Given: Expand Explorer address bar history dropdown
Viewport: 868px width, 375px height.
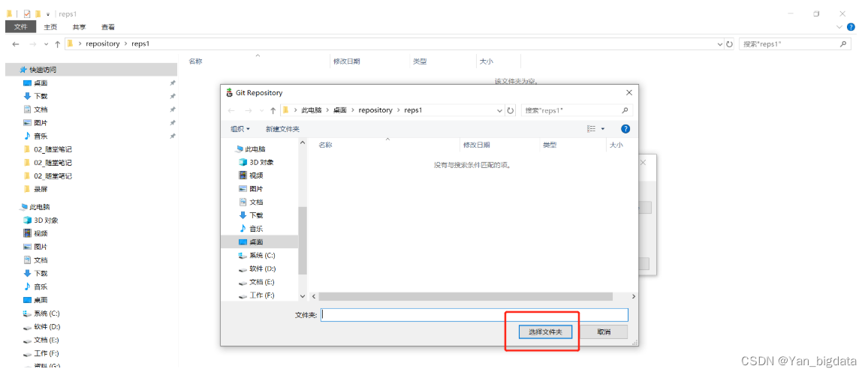Looking at the screenshot, I should coord(719,43).
